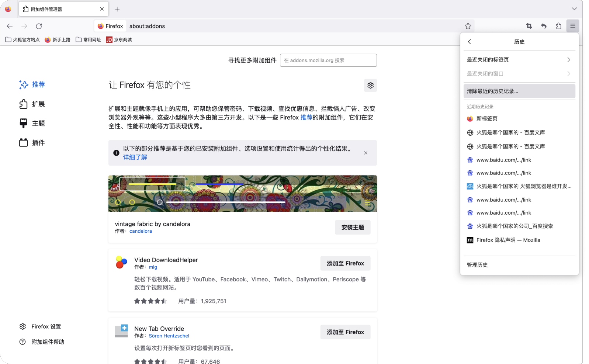Open 火狐是哪个国家的公司_百度搜索 history entry
589x364 pixels.
click(519, 226)
